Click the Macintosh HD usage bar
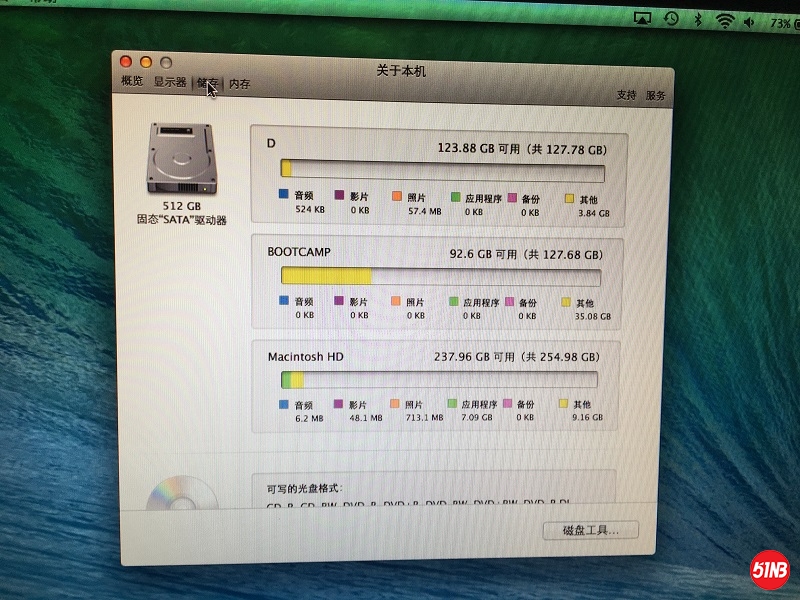This screenshot has width=800, height=600. [439, 379]
